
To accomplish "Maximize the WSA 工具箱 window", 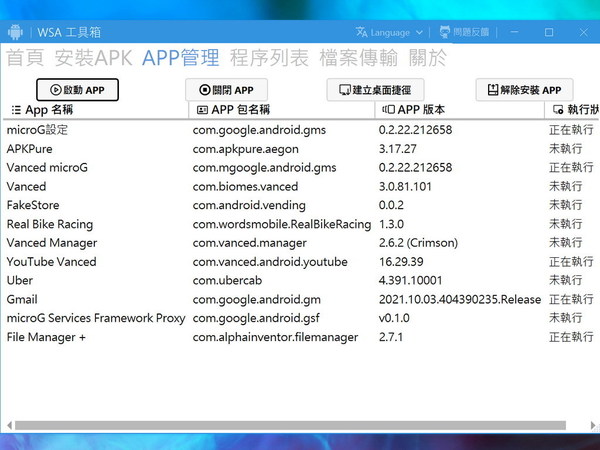I will point(549,32).
